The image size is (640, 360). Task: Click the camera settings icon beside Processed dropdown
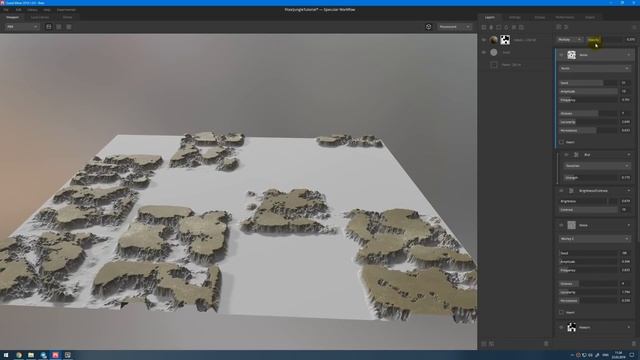(x=428, y=27)
